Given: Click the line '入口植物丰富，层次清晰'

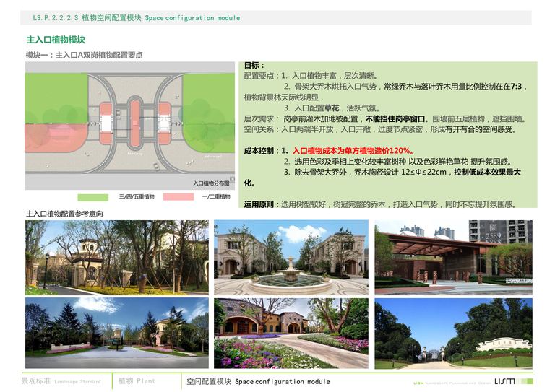Looking at the screenshot, I should tap(334, 76).
